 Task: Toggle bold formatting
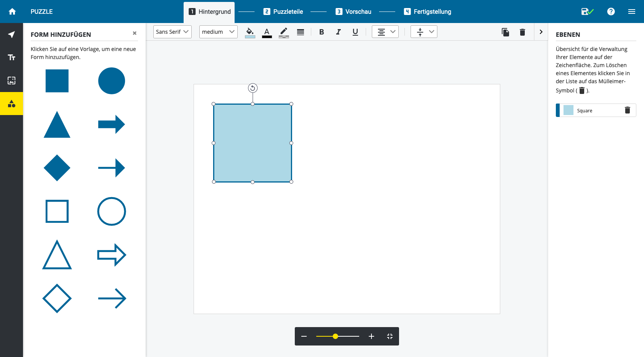click(x=322, y=32)
